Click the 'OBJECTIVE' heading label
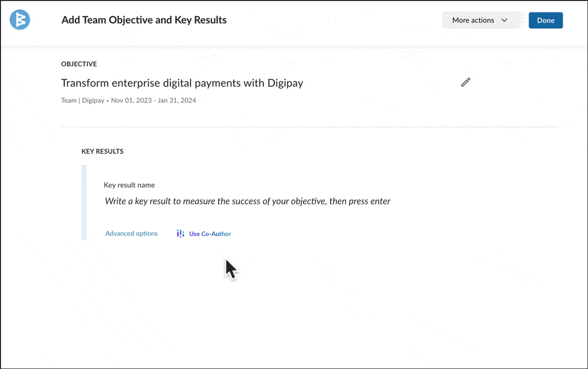This screenshot has height=369, width=588. 79,64
